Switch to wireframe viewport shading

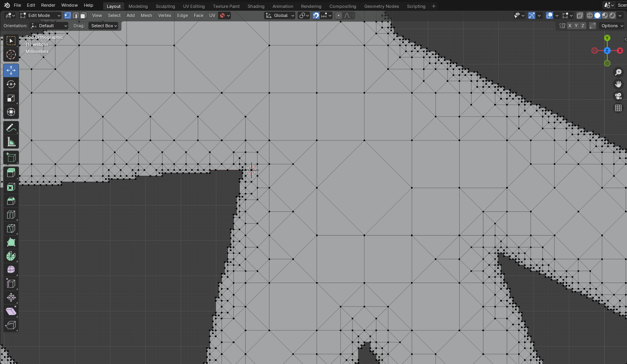[x=590, y=15]
